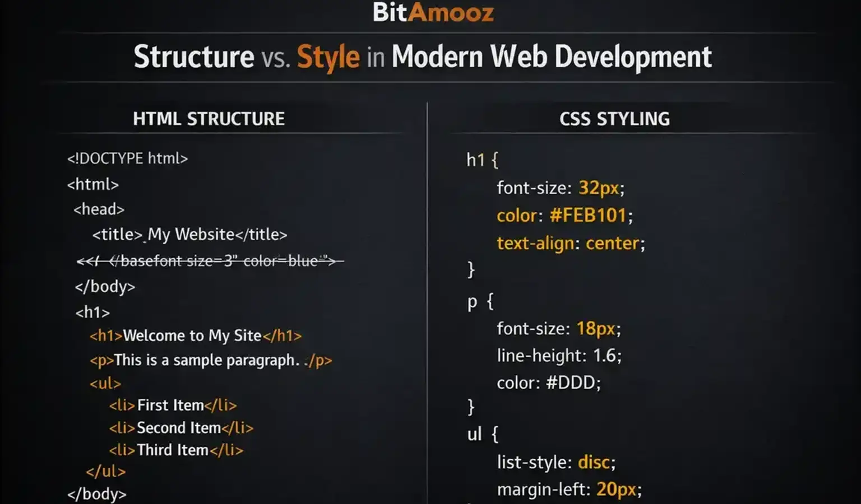Click the 'color: #DDD;' declaration

click(x=549, y=383)
